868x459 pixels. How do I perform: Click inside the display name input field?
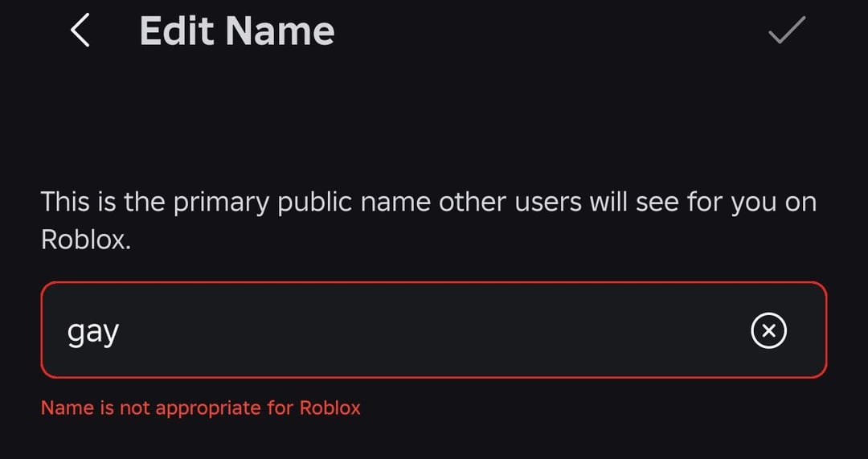402,330
